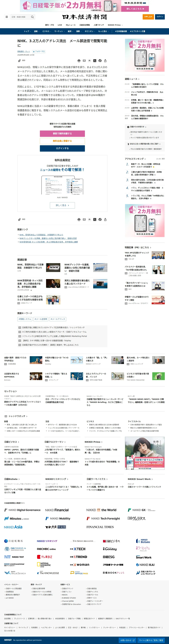Follow the topic with フォローする button

coord(39,52)
